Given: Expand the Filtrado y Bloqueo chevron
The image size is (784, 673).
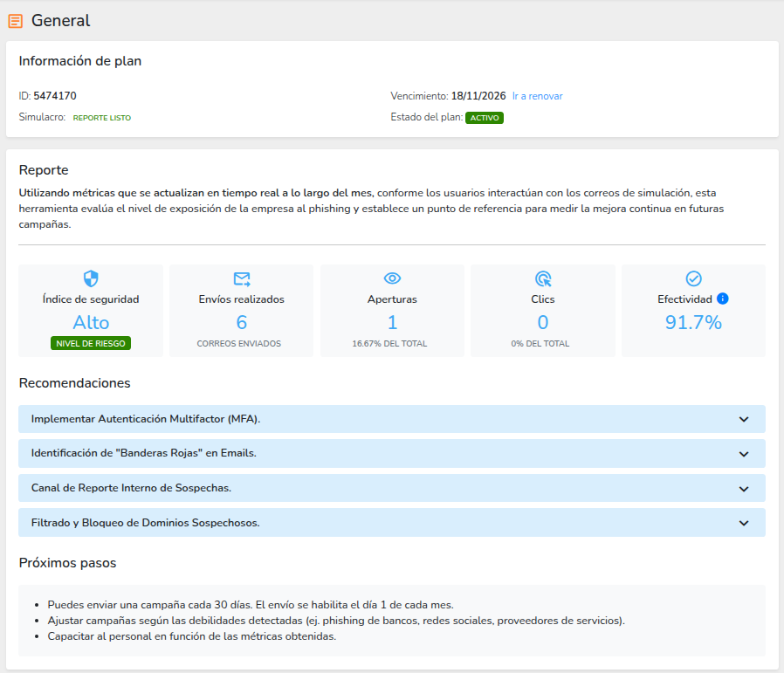Looking at the screenshot, I should pos(744,523).
